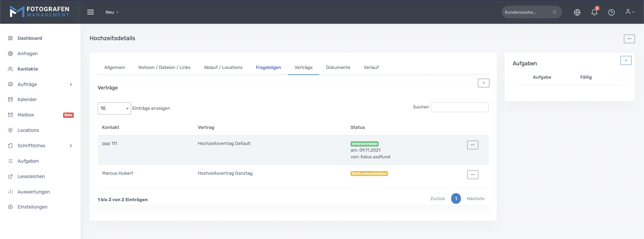Click the globe language icon
The image size is (644, 239).
tap(577, 12)
